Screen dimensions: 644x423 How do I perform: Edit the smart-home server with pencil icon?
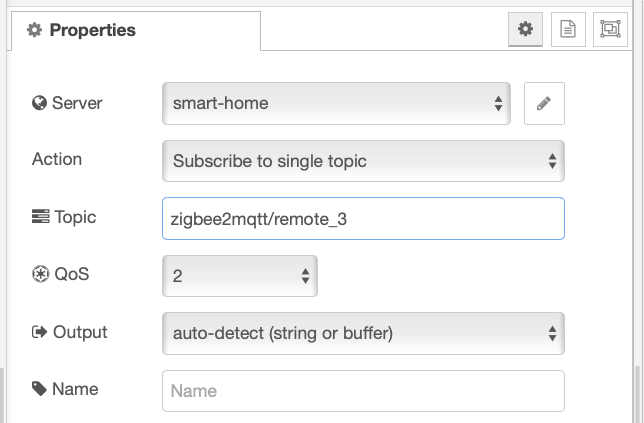544,103
